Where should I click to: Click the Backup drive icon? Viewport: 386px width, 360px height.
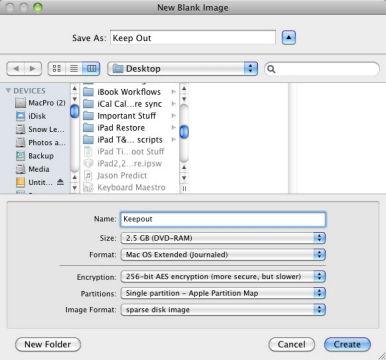[20, 156]
